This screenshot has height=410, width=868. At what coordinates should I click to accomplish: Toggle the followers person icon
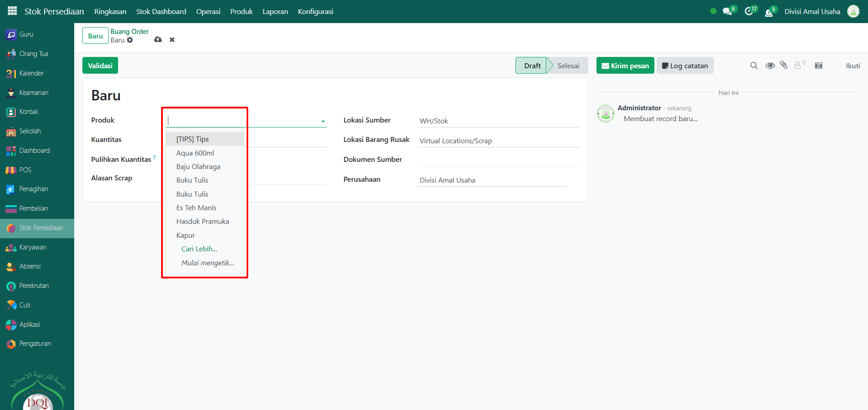pyautogui.click(x=798, y=66)
